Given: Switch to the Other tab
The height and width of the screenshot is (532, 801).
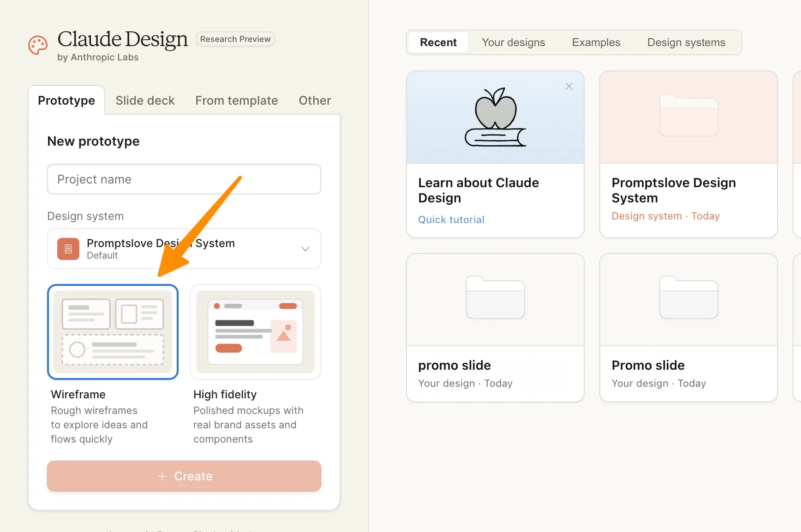Looking at the screenshot, I should tap(315, 100).
